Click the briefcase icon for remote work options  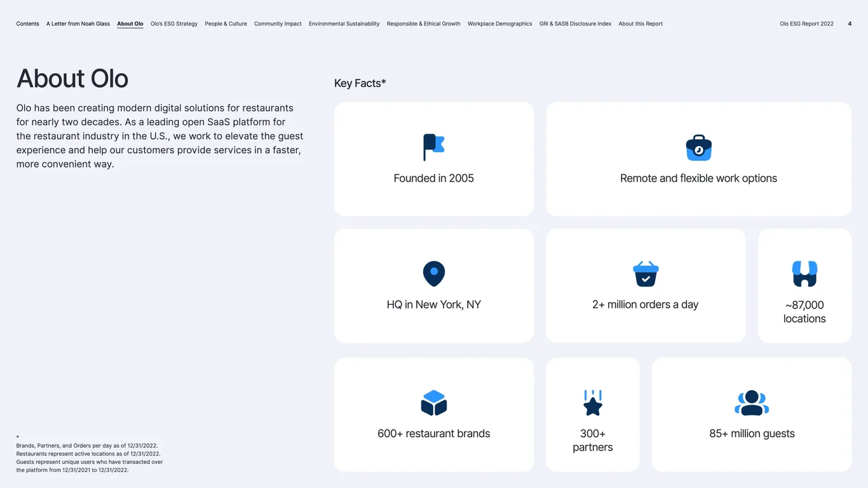tap(699, 148)
